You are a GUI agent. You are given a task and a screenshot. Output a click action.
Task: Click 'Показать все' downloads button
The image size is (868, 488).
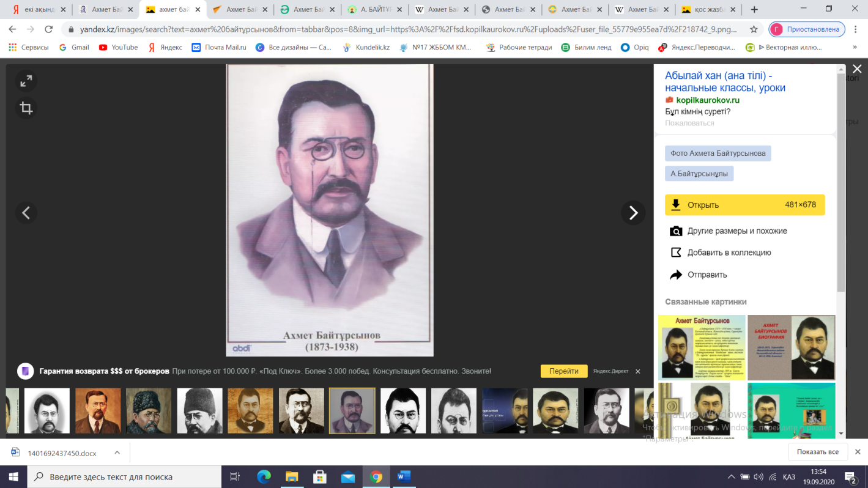click(x=817, y=452)
